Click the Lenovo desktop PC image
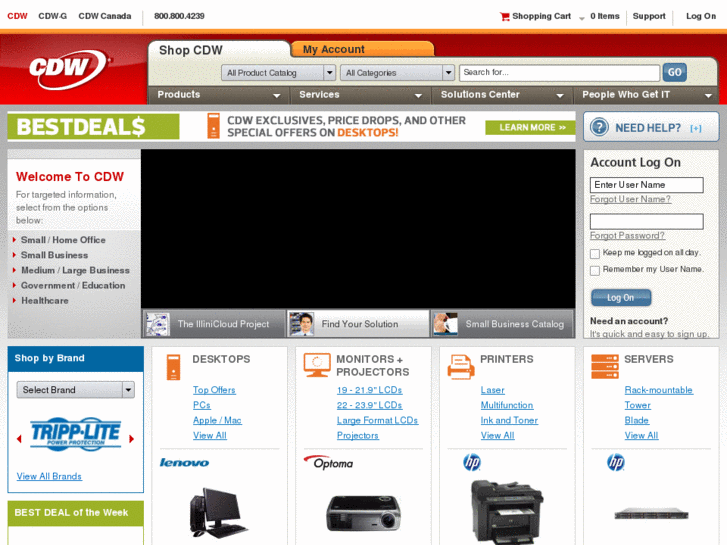 tap(218, 513)
